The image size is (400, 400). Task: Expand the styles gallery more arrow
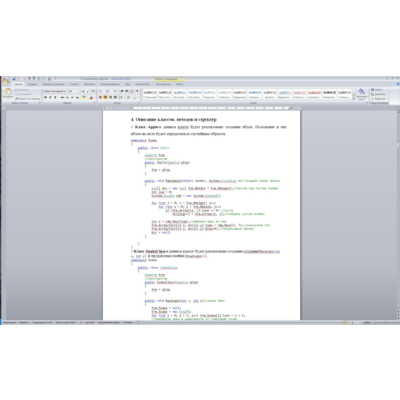tap(354, 99)
